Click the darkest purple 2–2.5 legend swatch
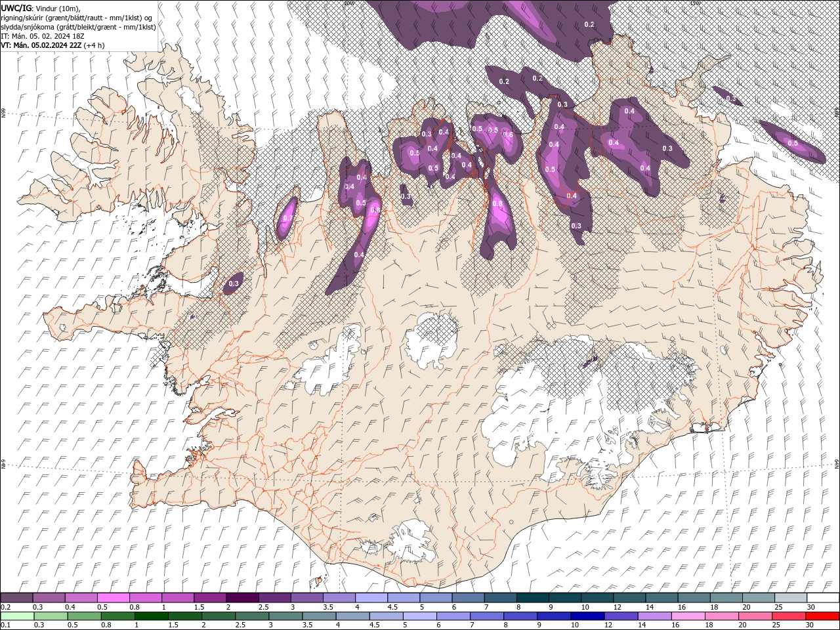Viewport: 840px width, 630px height. [x=241, y=598]
